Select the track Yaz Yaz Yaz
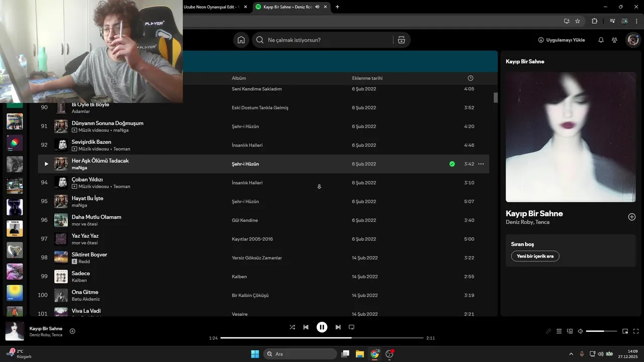Screen dimensions: 644x362 click(85, 236)
